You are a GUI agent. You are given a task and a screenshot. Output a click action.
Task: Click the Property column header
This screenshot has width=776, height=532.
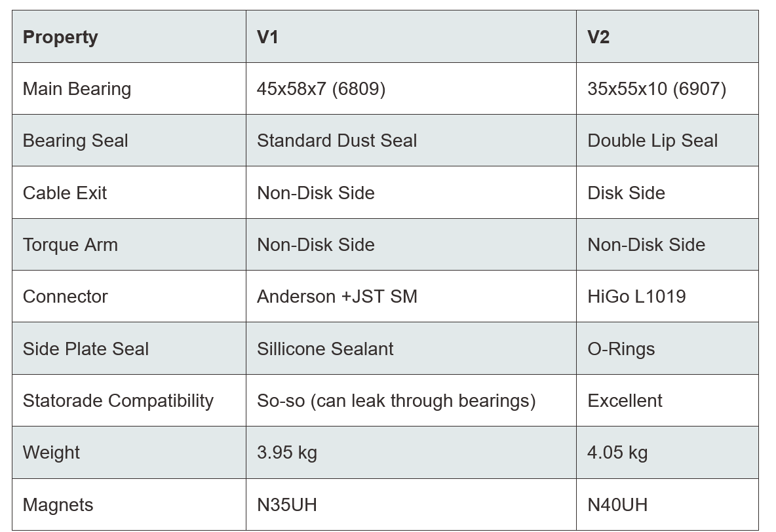point(60,37)
